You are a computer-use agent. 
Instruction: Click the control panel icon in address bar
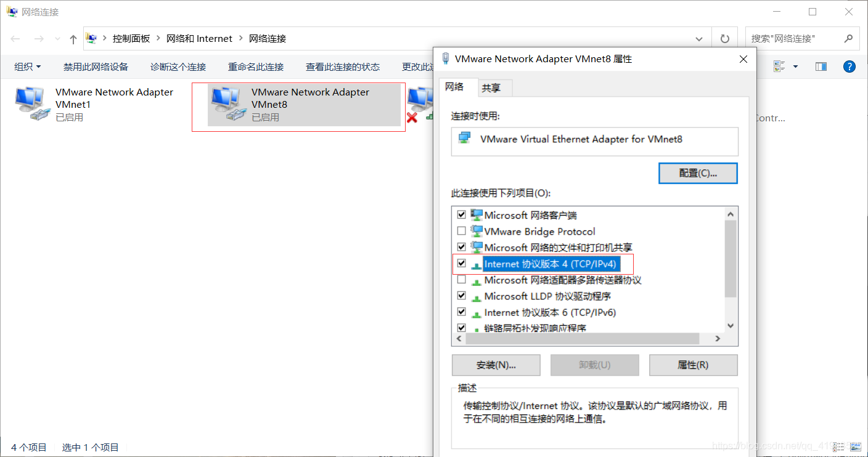(x=91, y=38)
